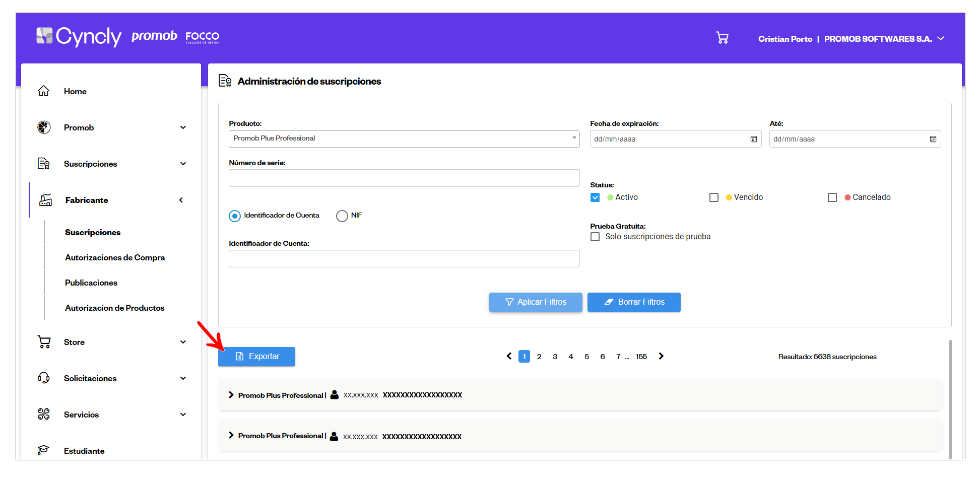Click the Aplicar Filtros button
The height and width of the screenshot is (485, 980).
tap(536, 302)
